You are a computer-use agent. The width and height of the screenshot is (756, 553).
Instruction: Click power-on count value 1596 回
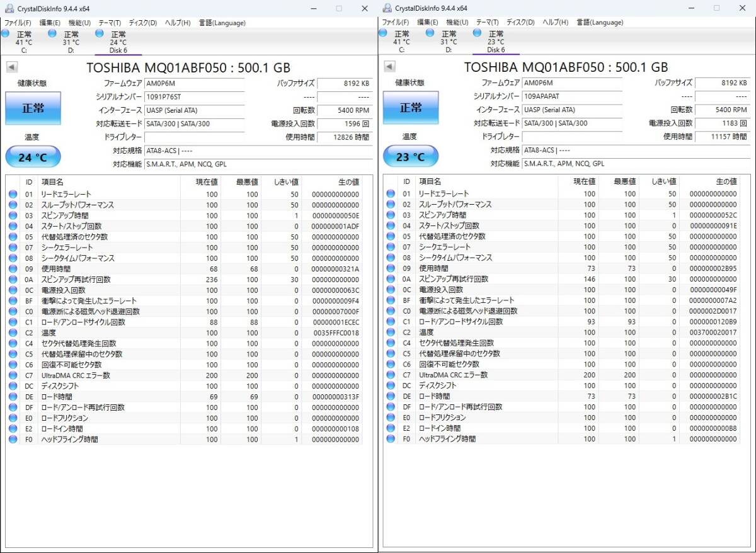tap(345, 123)
